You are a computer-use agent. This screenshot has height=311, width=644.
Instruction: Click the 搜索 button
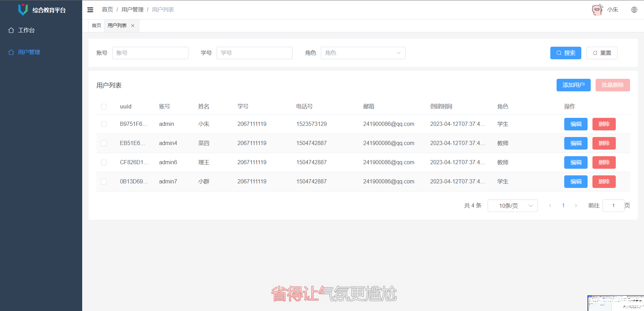tap(566, 53)
